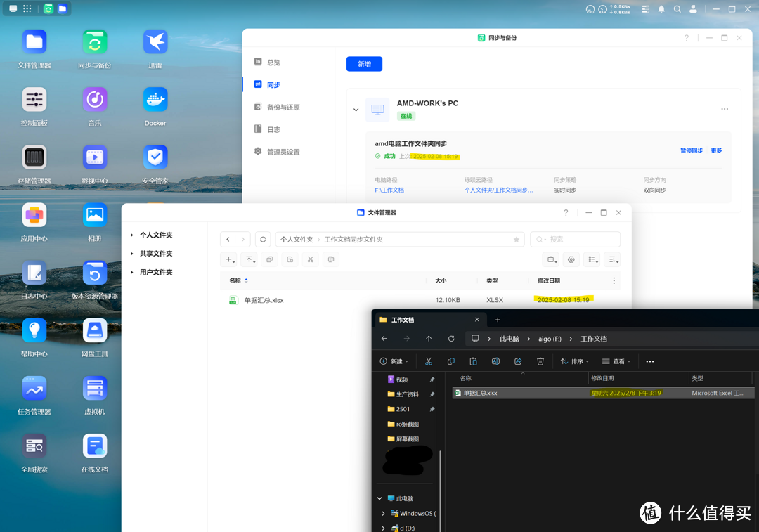Select 单据汇总.xlsx in 文件管理器 list

coord(264,300)
